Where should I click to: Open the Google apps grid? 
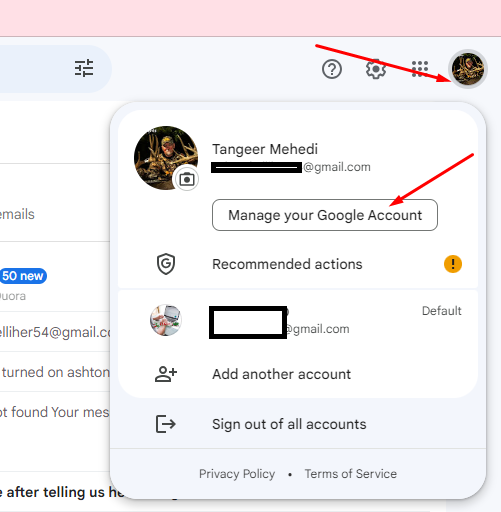point(420,69)
